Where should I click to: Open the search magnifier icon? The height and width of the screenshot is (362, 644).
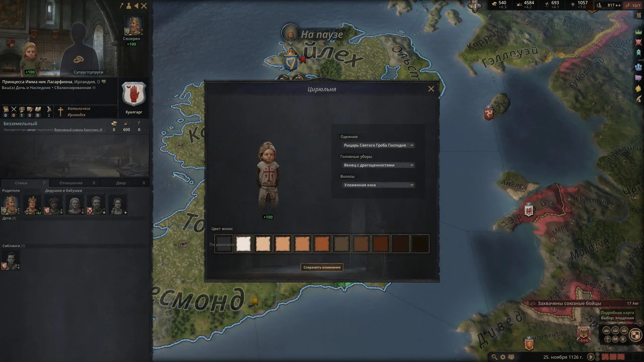click(494, 357)
